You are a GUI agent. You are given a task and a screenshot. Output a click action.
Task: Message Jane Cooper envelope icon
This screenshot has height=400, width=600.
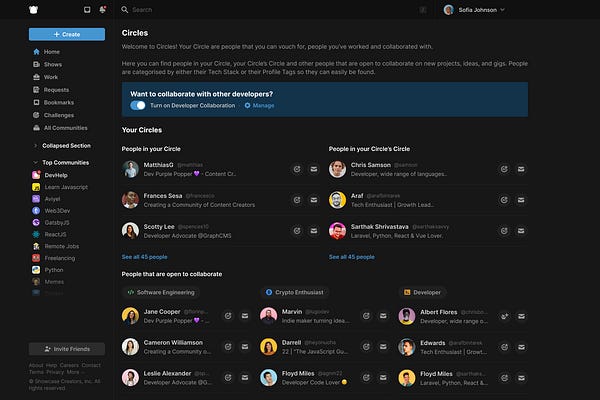pyautogui.click(x=245, y=316)
